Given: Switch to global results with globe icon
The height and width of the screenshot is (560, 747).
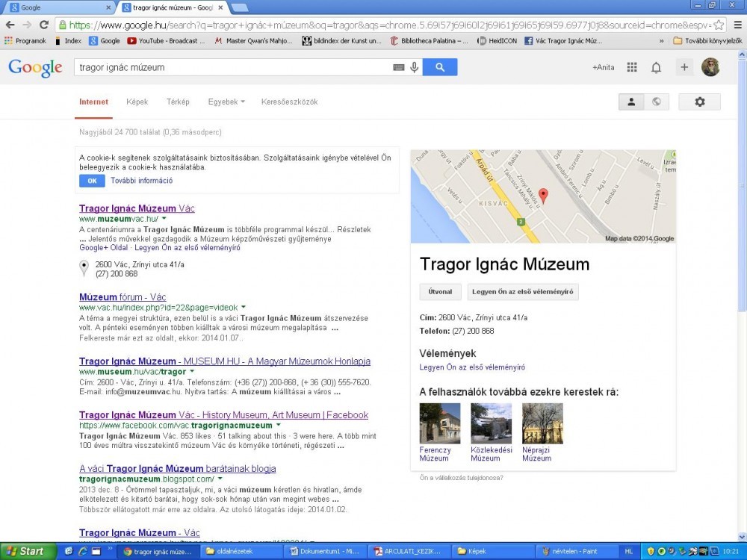Looking at the screenshot, I should pyautogui.click(x=656, y=102).
